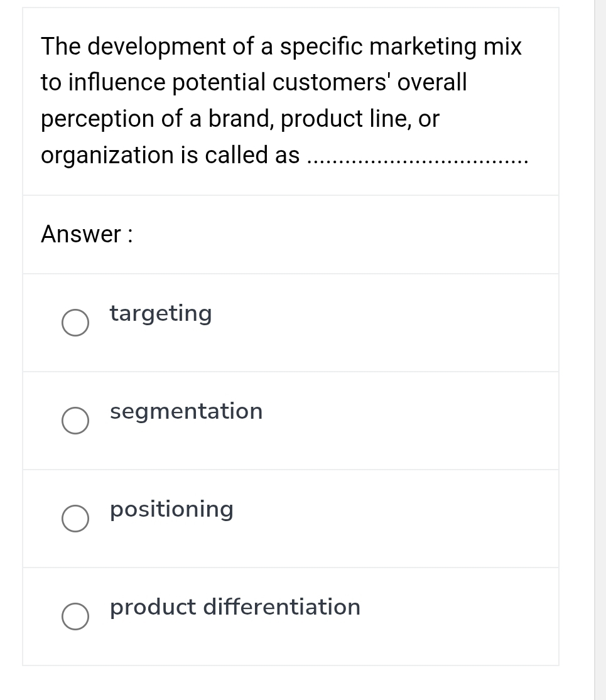Click the "segmentation" option label text
Image resolution: width=606 pixels, height=700 pixels.
click(186, 411)
